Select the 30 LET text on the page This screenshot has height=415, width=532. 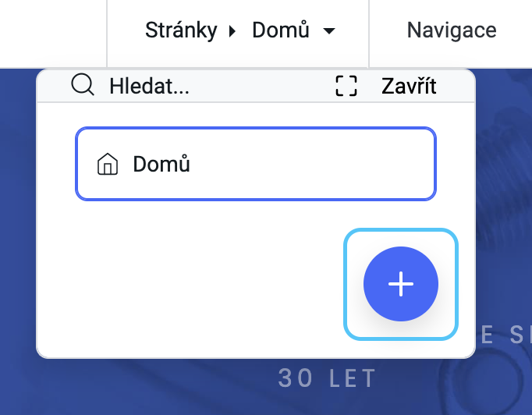[x=327, y=378]
